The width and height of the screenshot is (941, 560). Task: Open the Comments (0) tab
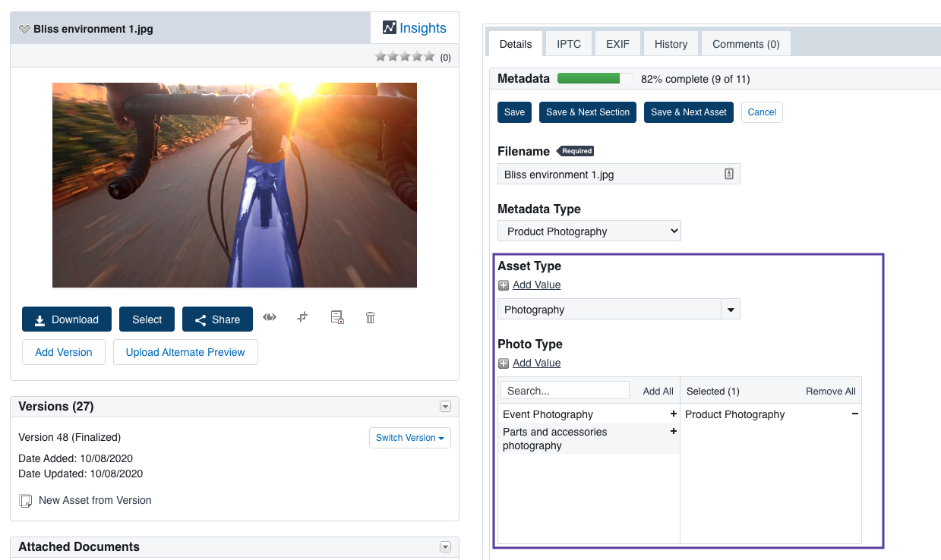(x=745, y=43)
